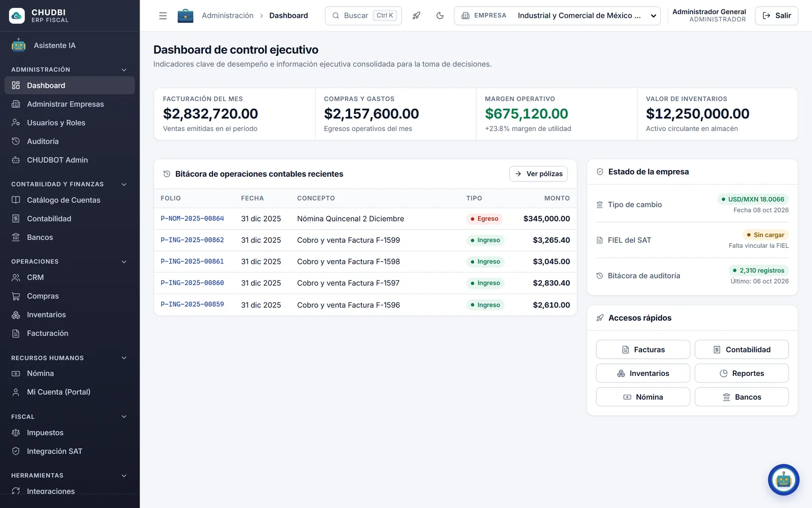Click the Facturas quick access button

(x=643, y=350)
